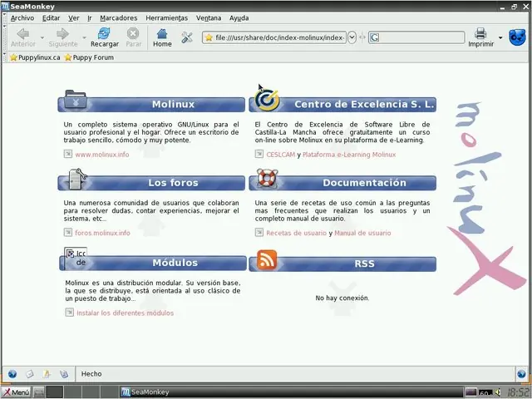Click the 18:52 clock in the tray
This screenshot has width=532, height=399.
coord(517,392)
